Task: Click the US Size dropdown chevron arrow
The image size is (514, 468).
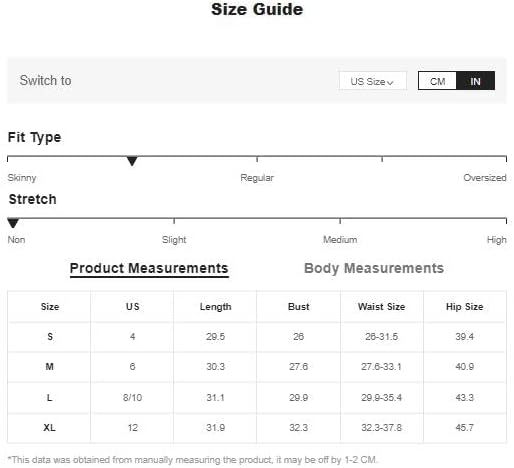Action: pos(390,82)
